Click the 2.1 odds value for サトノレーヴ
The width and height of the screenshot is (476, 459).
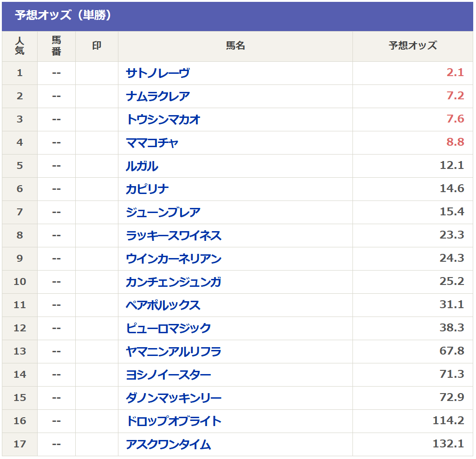click(x=455, y=73)
